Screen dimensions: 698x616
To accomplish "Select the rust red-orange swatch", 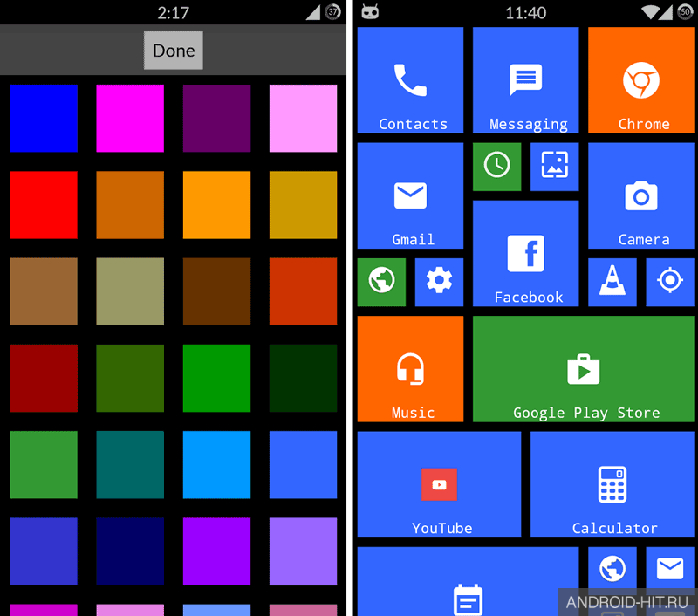I will (303, 291).
